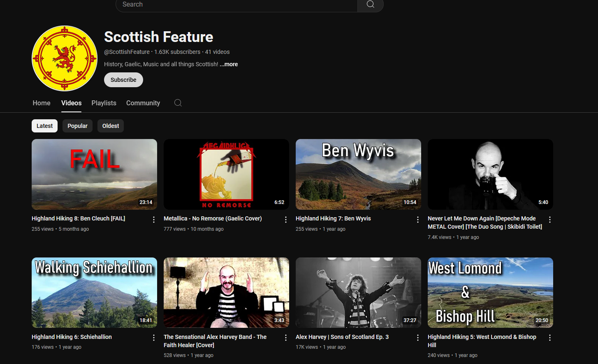The height and width of the screenshot is (364, 598).
Task: Open options menu for Sons of Scotland Ep. 3
Action: pyautogui.click(x=418, y=338)
